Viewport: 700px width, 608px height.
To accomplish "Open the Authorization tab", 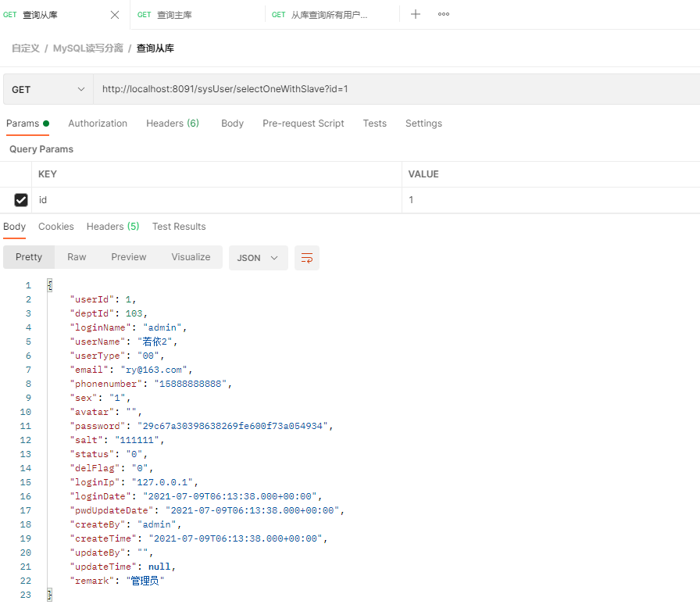I will (x=98, y=123).
